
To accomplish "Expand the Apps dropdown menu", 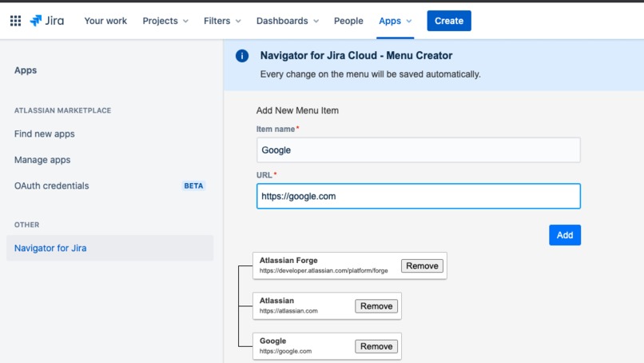I will coord(395,21).
